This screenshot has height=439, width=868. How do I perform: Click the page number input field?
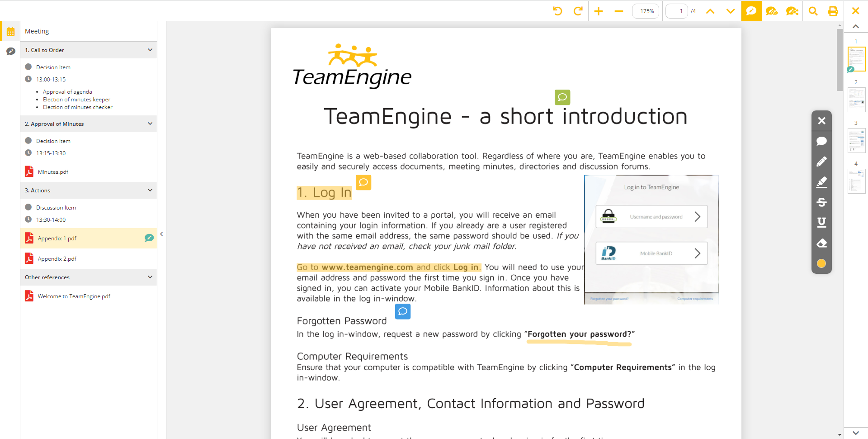click(x=677, y=11)
